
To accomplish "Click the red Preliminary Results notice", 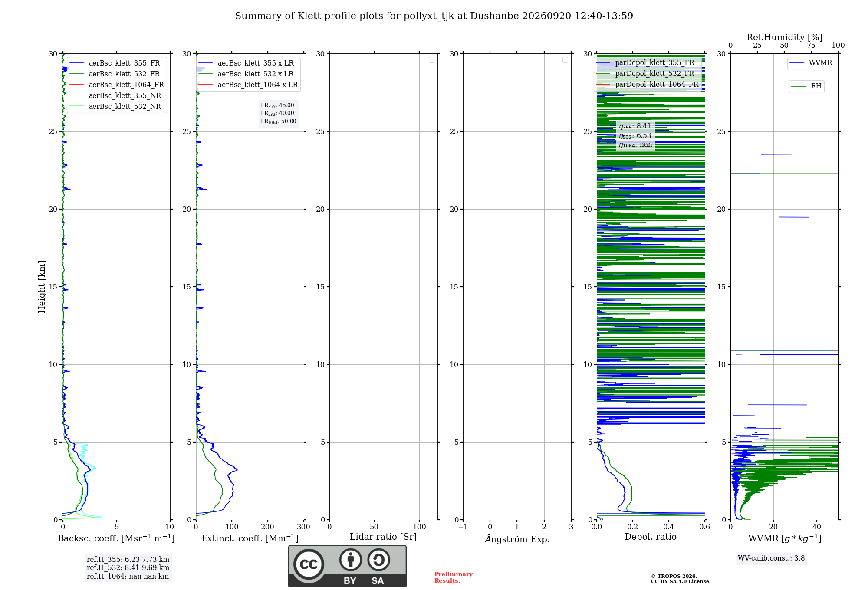I will (454, 577).
